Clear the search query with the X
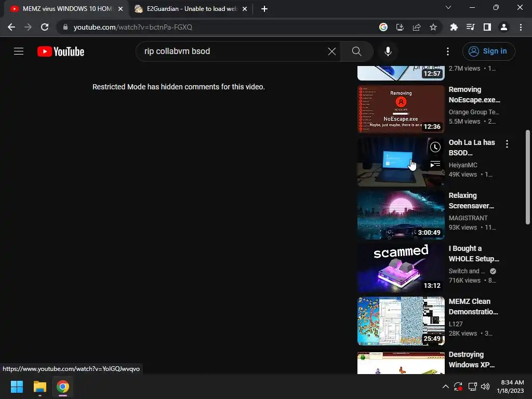Image resolution: width=532 pixels, height=399 pixels. pyautogui.click(x=332, y=51)
